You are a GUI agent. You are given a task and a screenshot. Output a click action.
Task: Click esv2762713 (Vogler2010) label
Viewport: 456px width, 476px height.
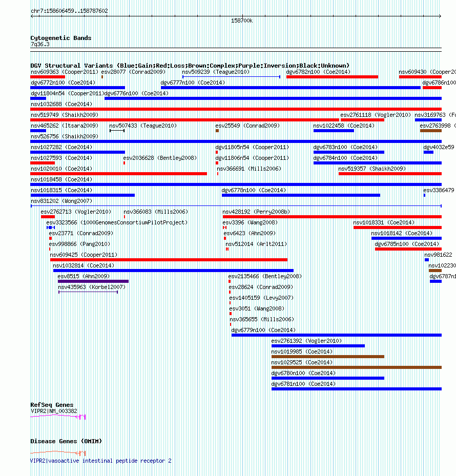76,212
